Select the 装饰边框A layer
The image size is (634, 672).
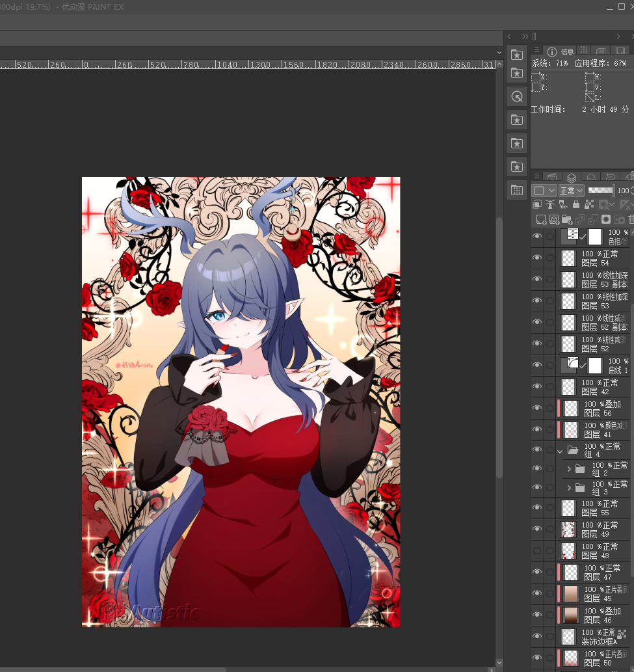[x=598, y=637]
